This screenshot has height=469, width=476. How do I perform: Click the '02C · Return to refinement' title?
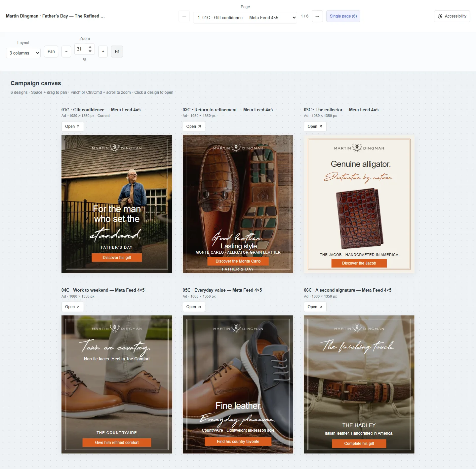228,110
